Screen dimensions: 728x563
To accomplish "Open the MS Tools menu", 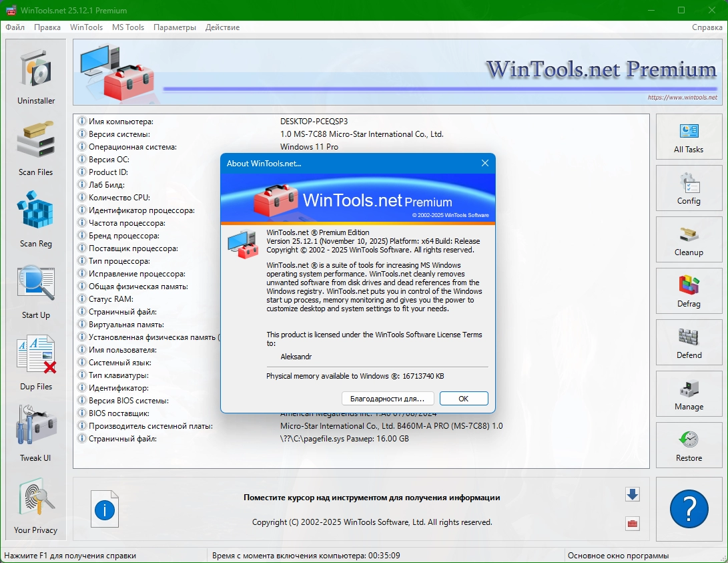I will click(128, 27).
